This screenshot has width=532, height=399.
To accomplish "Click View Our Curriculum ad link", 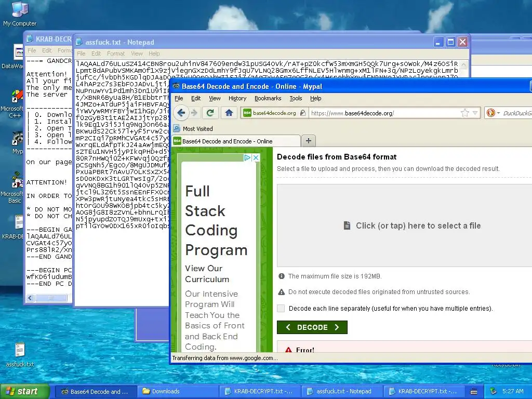I will pos(207,274).
